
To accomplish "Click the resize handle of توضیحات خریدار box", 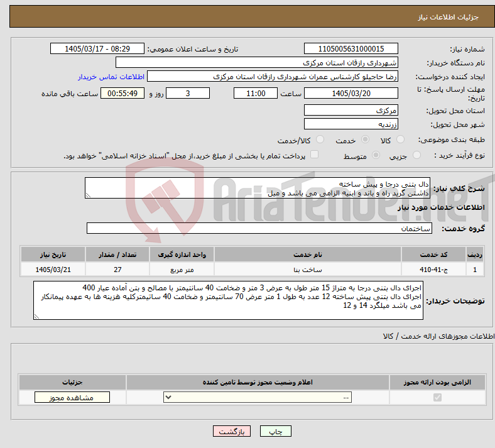I will click(36, 316).
